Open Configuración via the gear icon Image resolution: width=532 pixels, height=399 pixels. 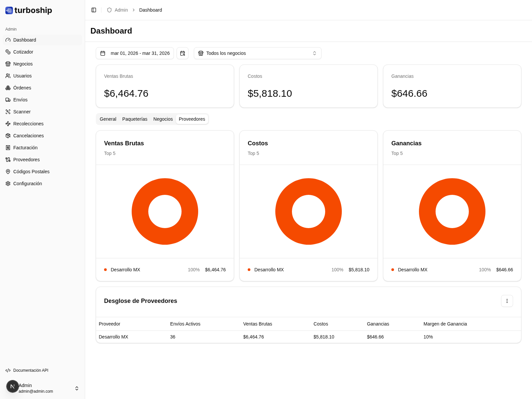[x=8, y=184]
